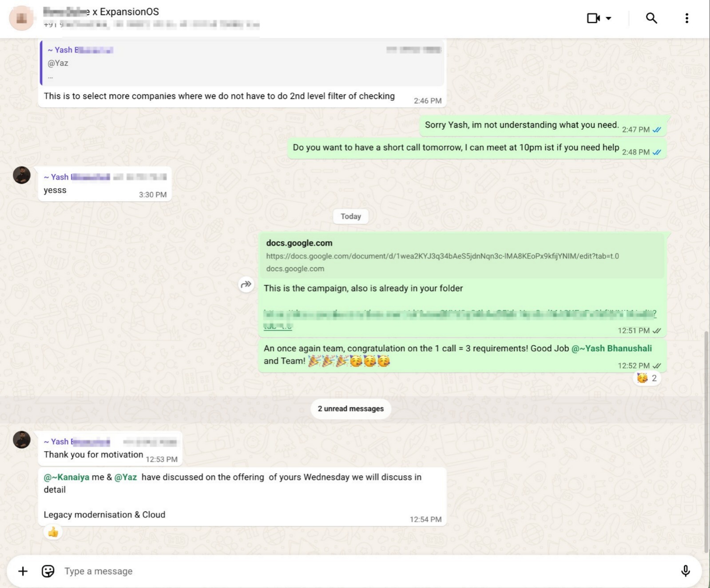The image size is (710, 588).
Task: Search within this chat
Action: (x=651, y=18)
